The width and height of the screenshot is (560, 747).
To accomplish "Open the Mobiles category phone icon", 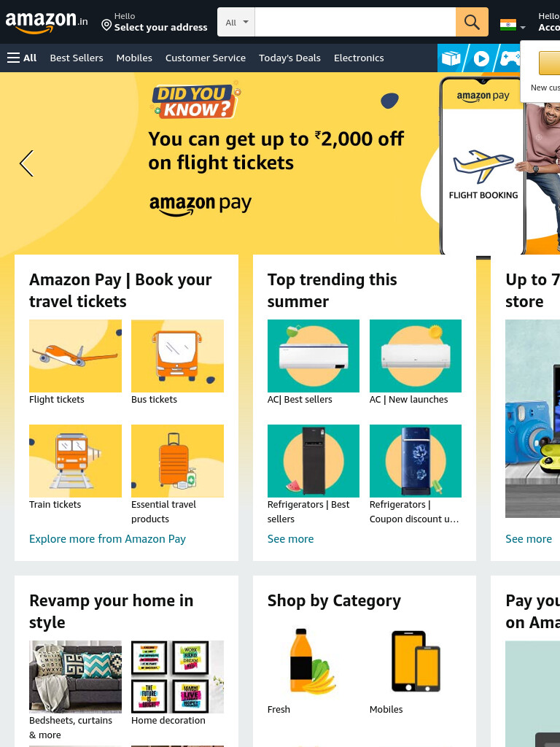I will coord(415,662).
